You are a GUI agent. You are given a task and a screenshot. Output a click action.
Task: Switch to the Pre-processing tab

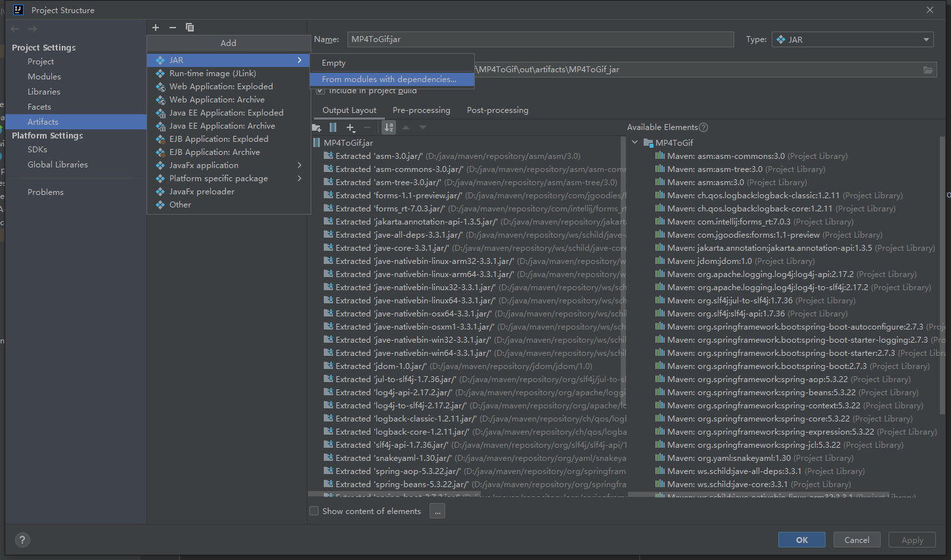pos(422,110)
